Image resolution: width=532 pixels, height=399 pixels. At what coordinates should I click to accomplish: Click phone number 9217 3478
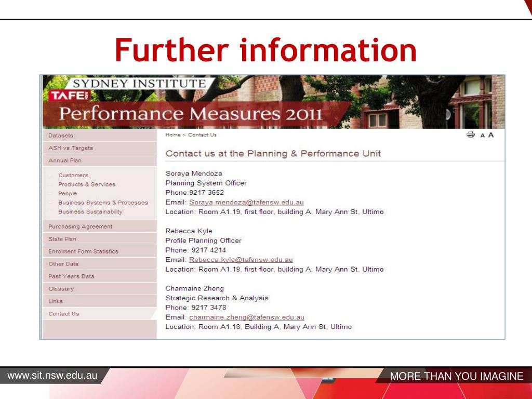(209, 308)
